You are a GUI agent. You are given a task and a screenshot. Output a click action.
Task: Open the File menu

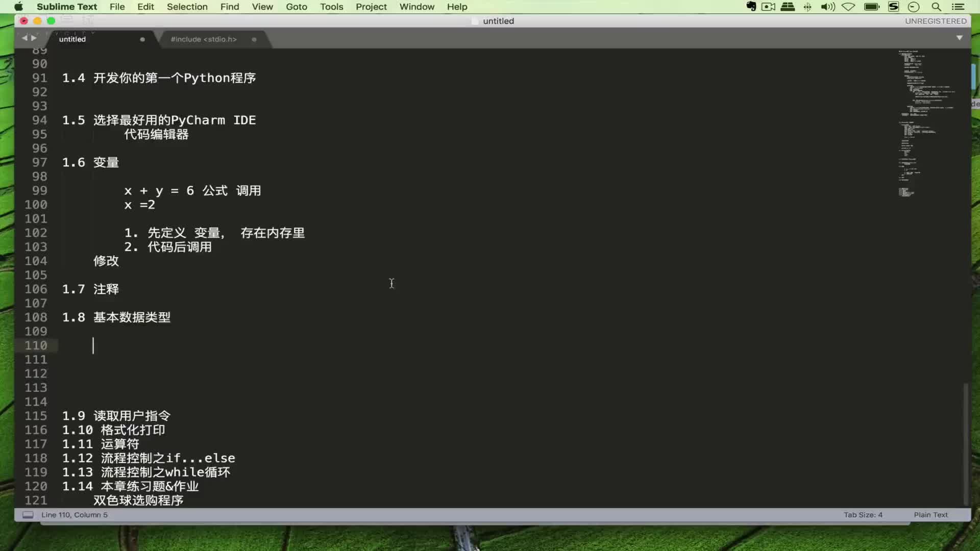pos(117,7)
